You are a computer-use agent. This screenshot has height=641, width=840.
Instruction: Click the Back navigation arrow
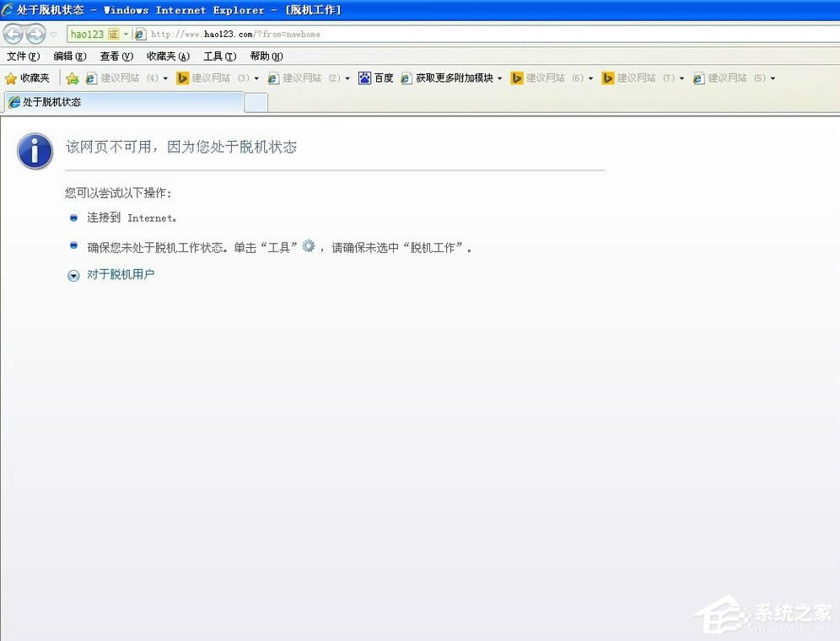point(13,34)
